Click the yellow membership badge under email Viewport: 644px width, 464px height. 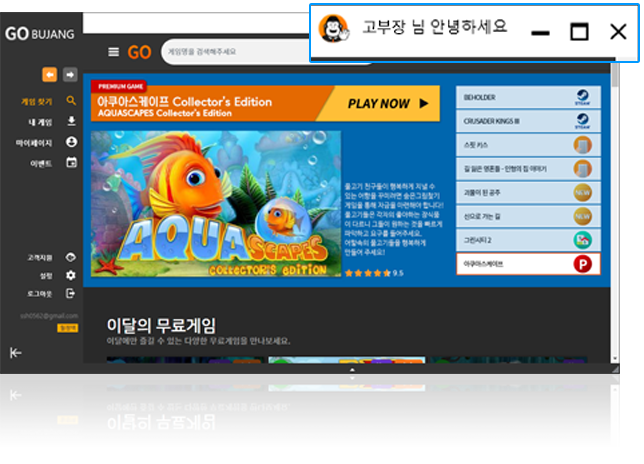point(67,328)
